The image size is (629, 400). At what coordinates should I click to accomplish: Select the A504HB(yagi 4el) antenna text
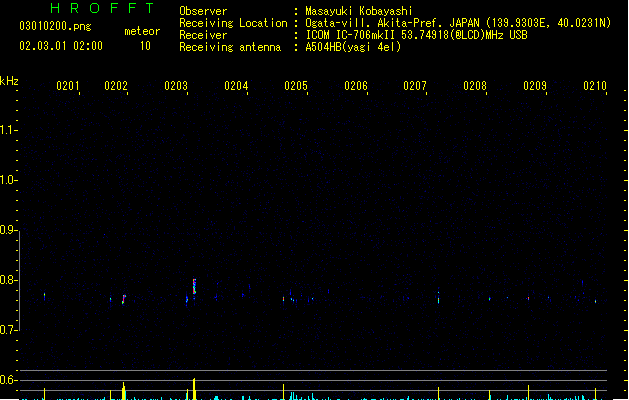tap(353, 47)
